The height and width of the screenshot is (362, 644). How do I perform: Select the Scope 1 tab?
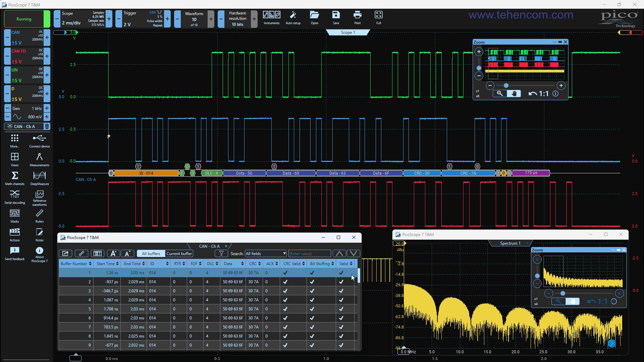348,32
